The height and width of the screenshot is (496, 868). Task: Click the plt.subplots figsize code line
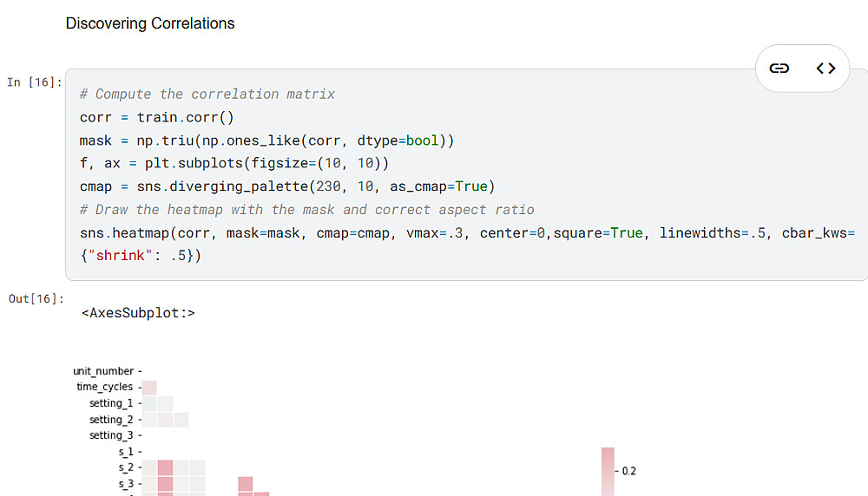click(234, 163)
